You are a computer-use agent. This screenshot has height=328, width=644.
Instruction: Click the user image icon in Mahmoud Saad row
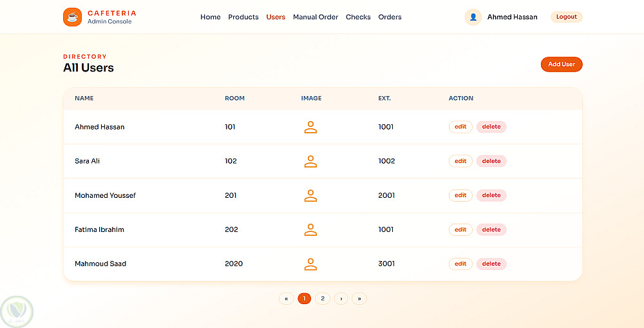click(310, 264)
